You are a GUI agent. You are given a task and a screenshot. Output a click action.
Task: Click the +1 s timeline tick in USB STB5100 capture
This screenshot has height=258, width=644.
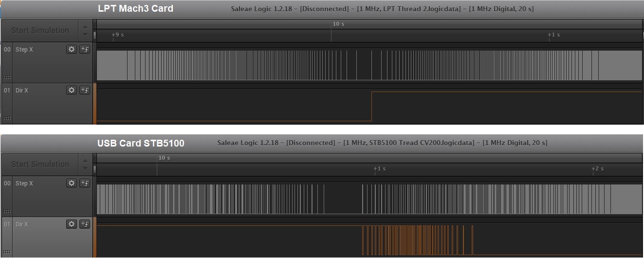[379, 169]
